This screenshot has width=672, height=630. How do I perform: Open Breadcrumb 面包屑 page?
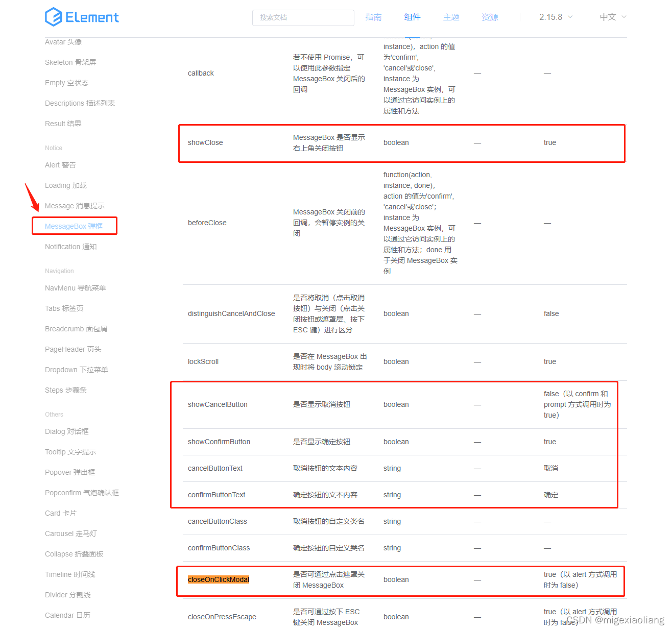pos(76,329)
